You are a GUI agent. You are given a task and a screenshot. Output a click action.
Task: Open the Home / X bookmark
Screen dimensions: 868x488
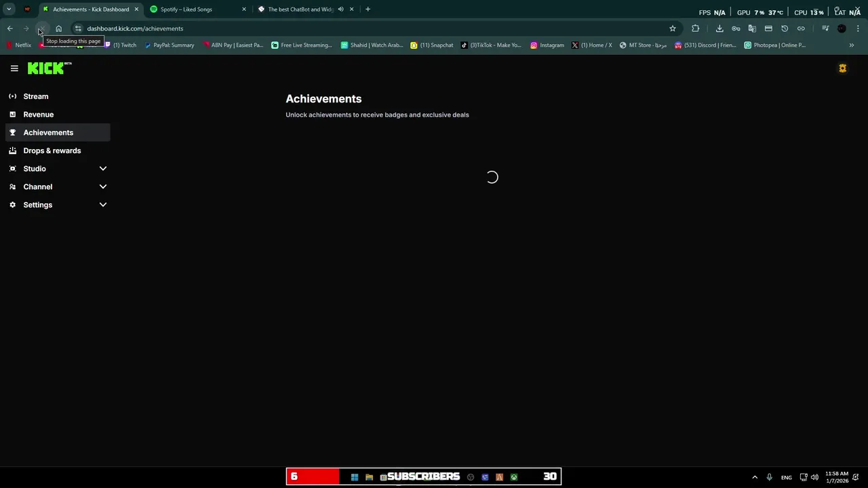click(592, 45)
